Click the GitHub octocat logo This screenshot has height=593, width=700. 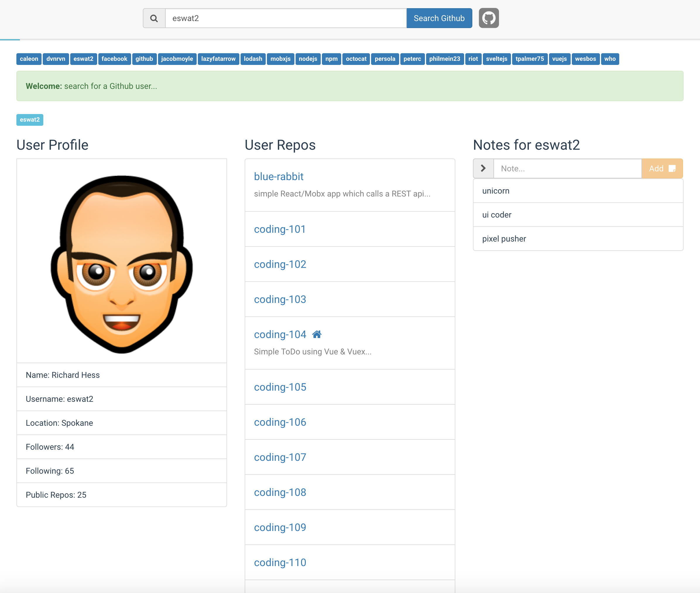[x=488, y=18]
